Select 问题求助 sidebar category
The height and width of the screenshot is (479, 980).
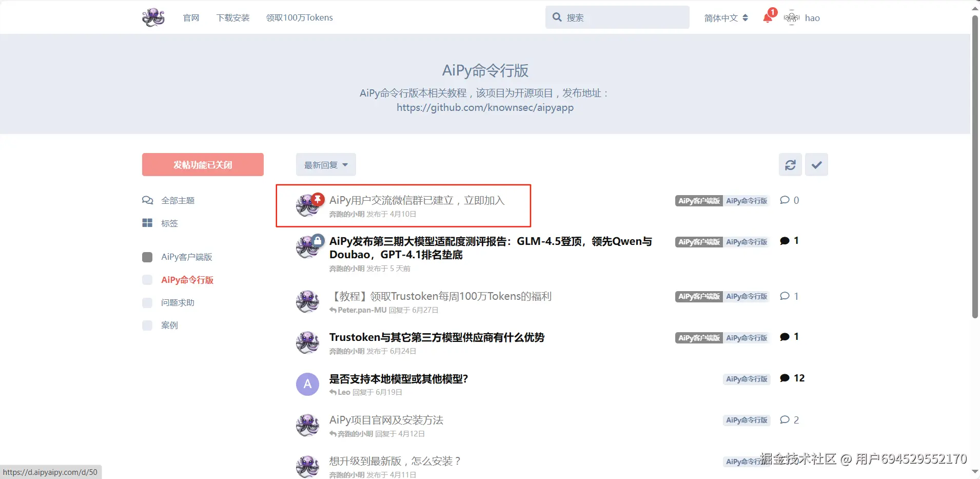click(x=178, y=302)
